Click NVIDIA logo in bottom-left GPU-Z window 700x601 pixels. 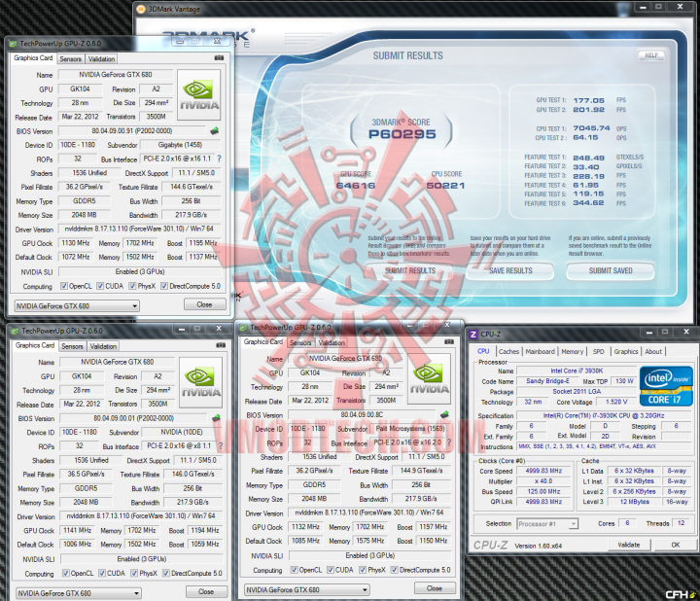pyautogui.click(x=201, y=382)
